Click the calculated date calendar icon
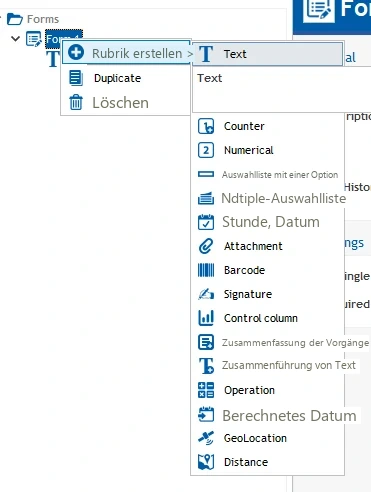This screenshot has height=492, width=371. [x=206, y=414]
